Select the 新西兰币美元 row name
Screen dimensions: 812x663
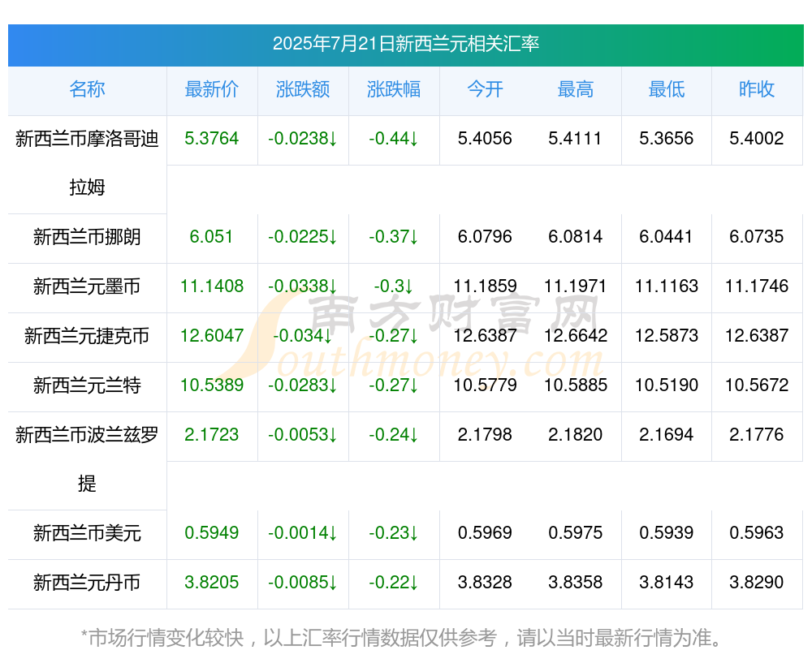pos(87,532)
